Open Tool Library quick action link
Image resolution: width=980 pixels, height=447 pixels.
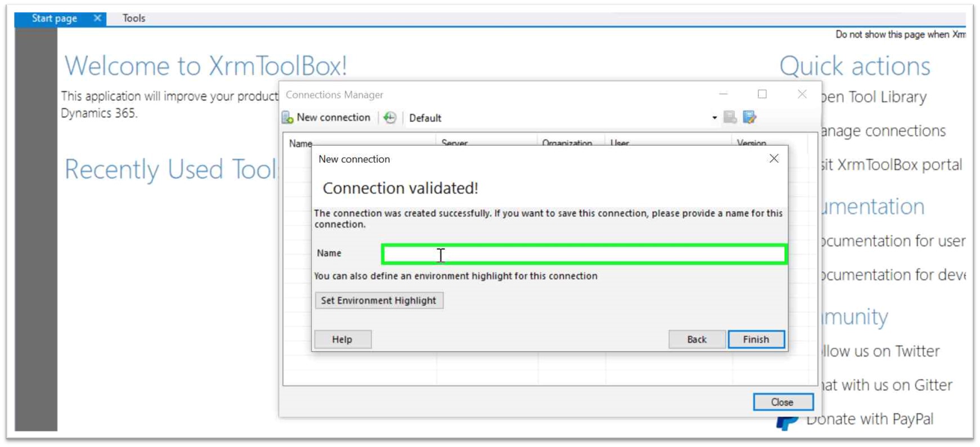(874, 97)
